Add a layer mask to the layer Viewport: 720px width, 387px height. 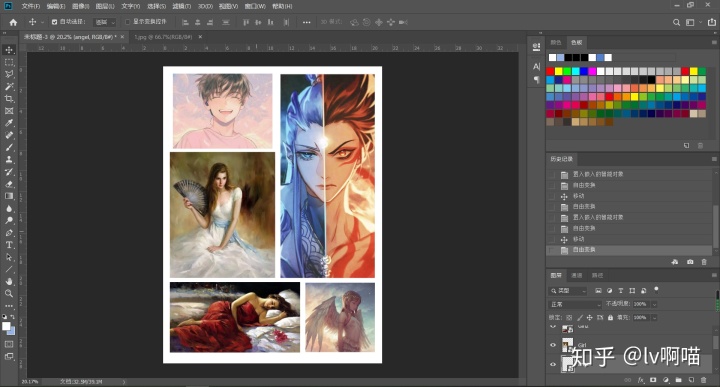653,380
